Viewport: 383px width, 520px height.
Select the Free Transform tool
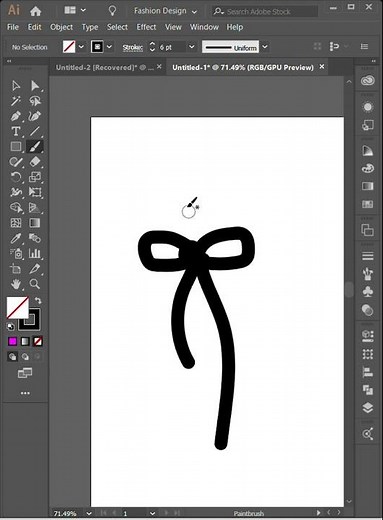click(35, 192)
